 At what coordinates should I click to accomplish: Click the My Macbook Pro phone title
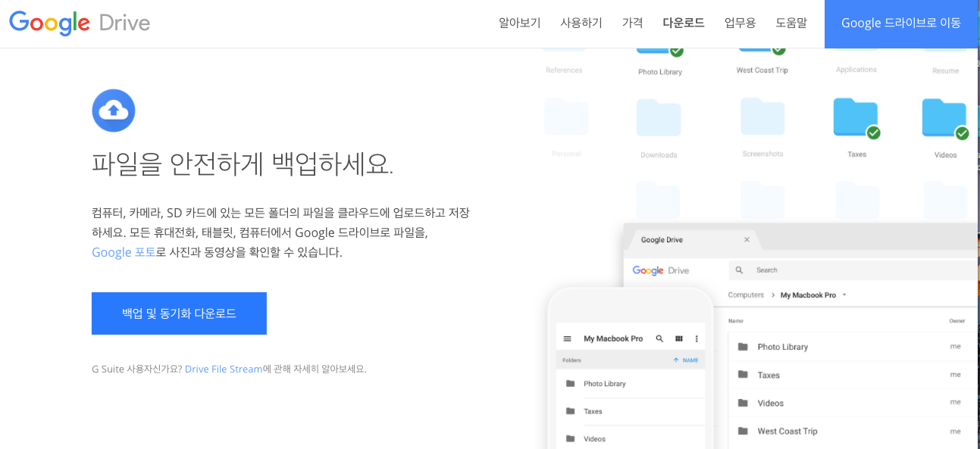coord(613,338)
